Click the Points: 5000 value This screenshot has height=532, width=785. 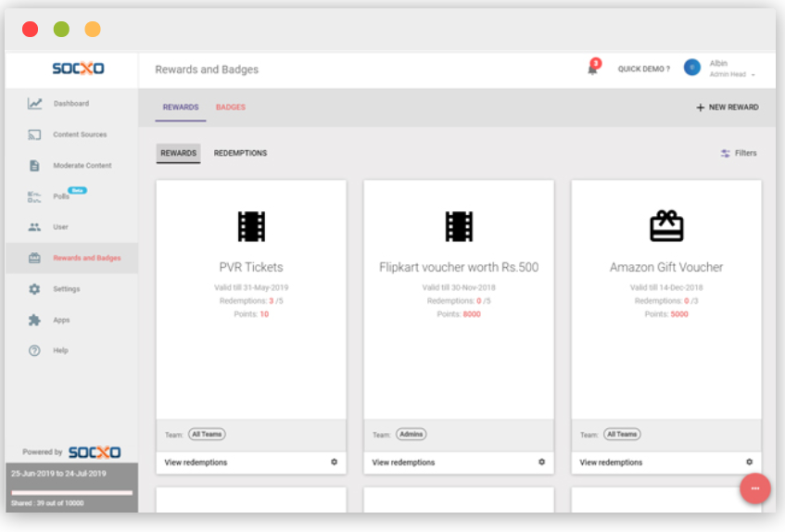[x=679, y=314]
